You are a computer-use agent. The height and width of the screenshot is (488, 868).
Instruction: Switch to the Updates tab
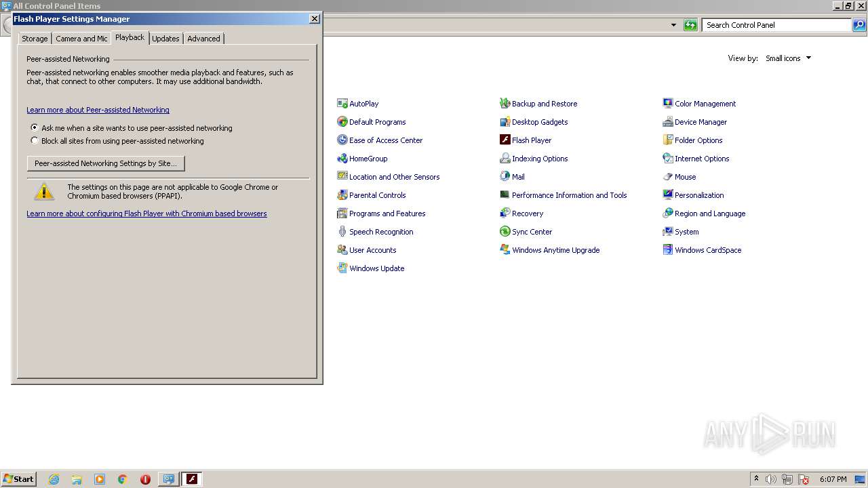(165, 39)
